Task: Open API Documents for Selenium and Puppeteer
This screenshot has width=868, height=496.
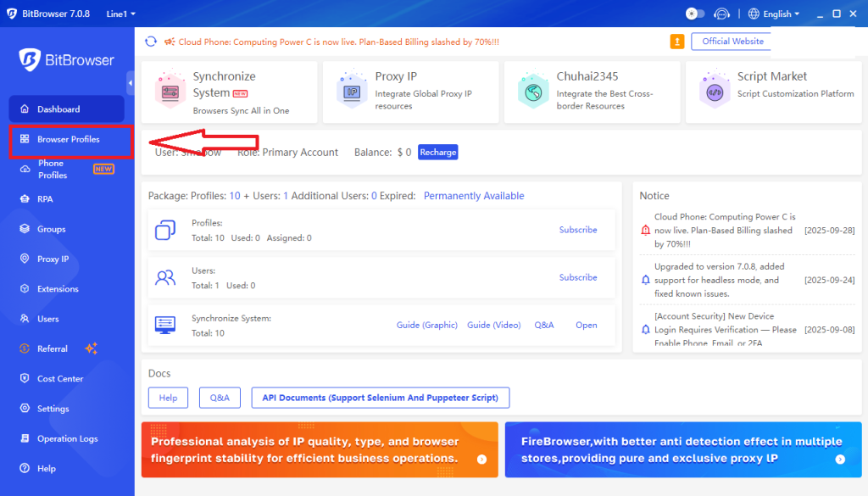Action: [380, 398]
